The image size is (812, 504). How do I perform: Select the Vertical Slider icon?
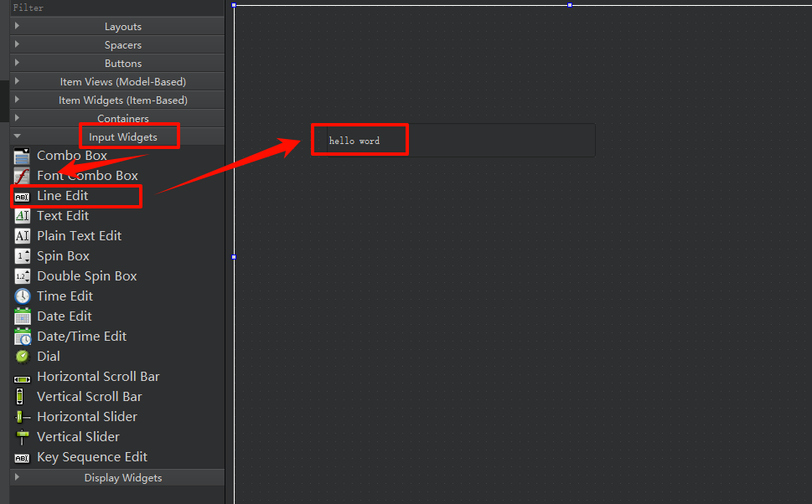(x=22, y=437)
